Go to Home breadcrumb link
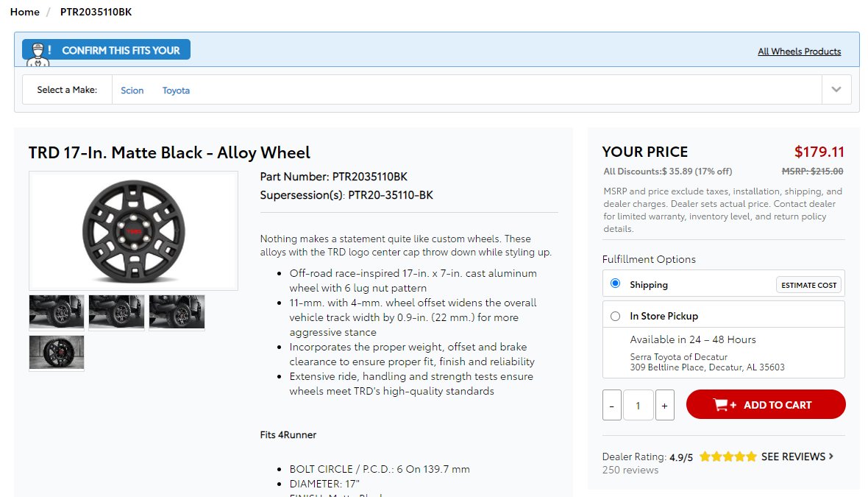 click(x=25, y=12)
